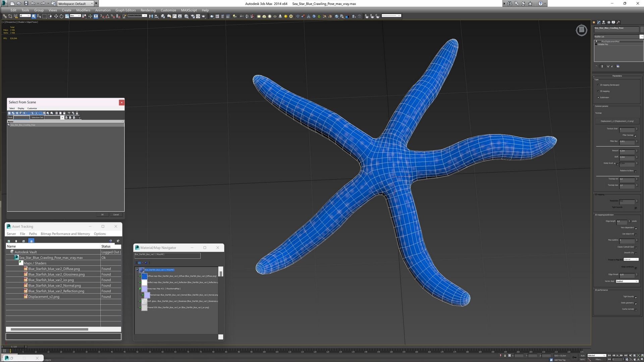Open the MAXScript menu
644x362 pixels.
click(x=189, y=10)
